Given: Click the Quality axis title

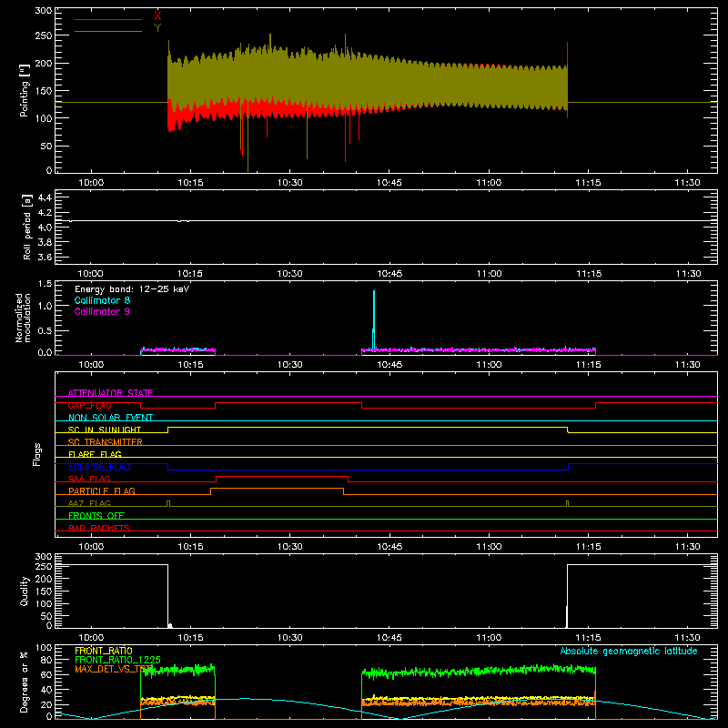Looking at the screenshot, I should click(25, 591).
